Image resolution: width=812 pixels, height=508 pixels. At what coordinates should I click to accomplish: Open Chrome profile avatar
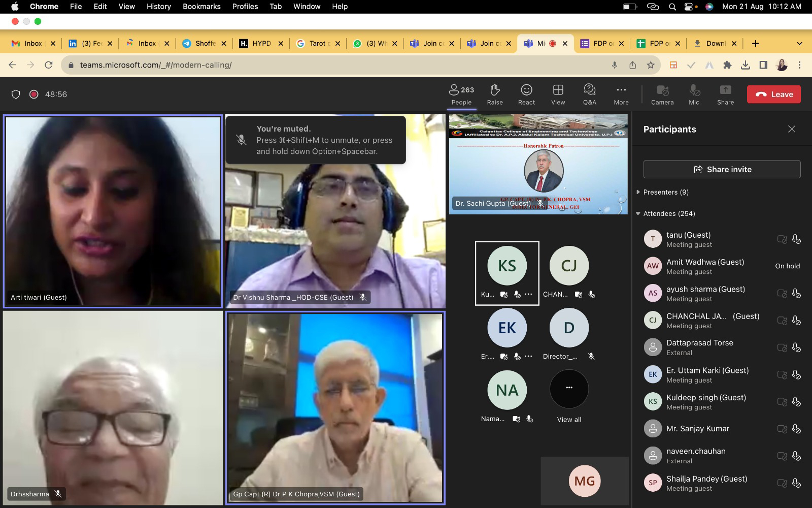pyautogui.click(x=782, y=65)
